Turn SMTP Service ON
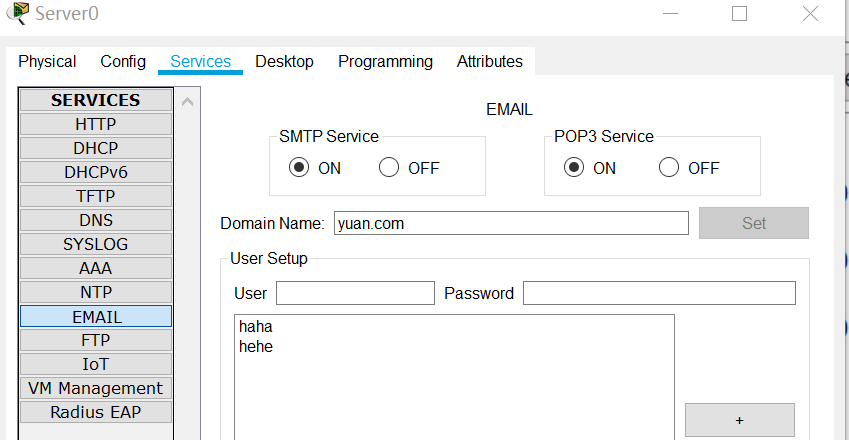The image size is (849, 440). [299, 168]
